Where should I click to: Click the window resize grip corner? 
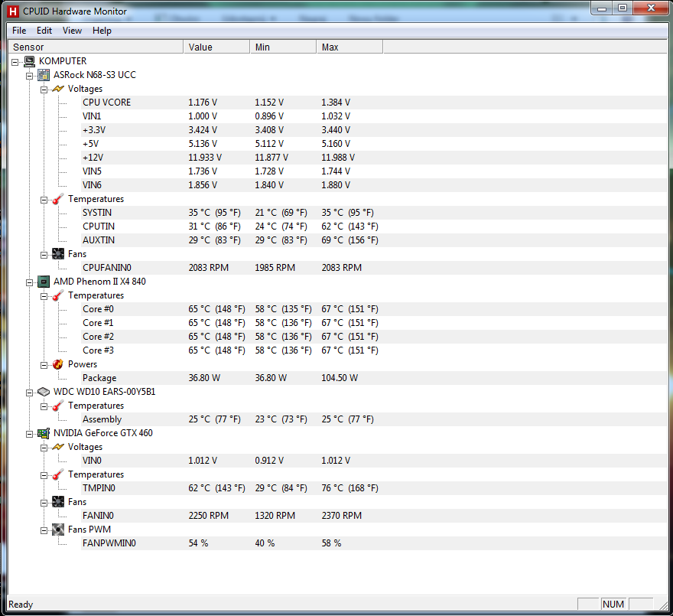point(663,605)
